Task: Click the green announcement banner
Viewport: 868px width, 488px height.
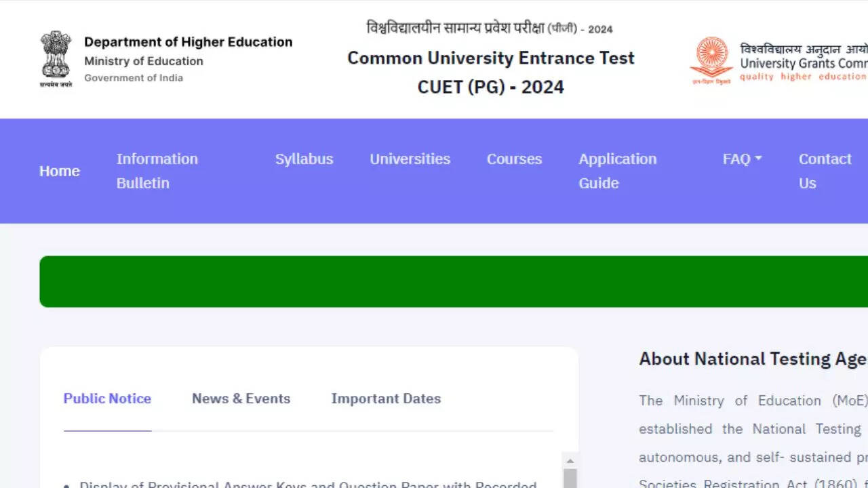Action: [454, 281]
